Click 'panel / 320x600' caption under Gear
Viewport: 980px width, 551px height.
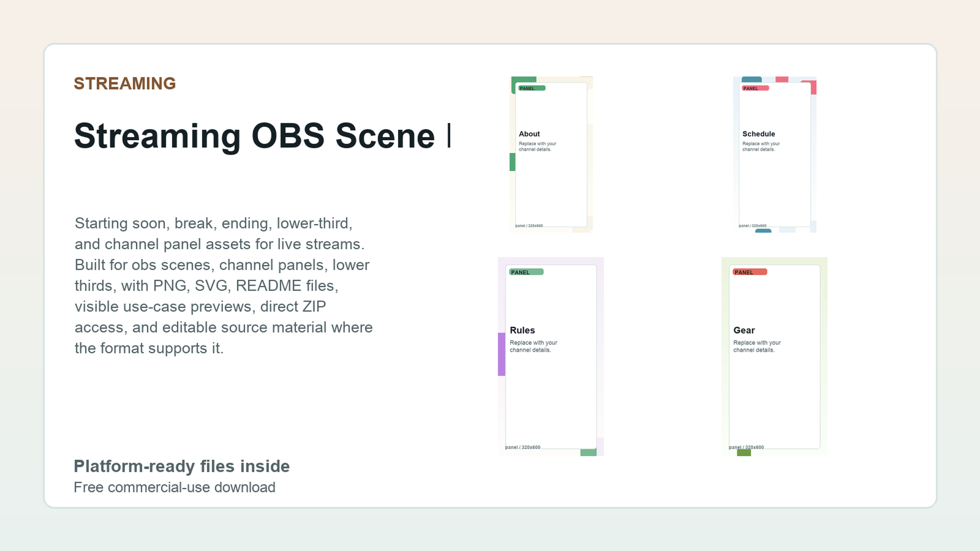click(x=746, y=447)
